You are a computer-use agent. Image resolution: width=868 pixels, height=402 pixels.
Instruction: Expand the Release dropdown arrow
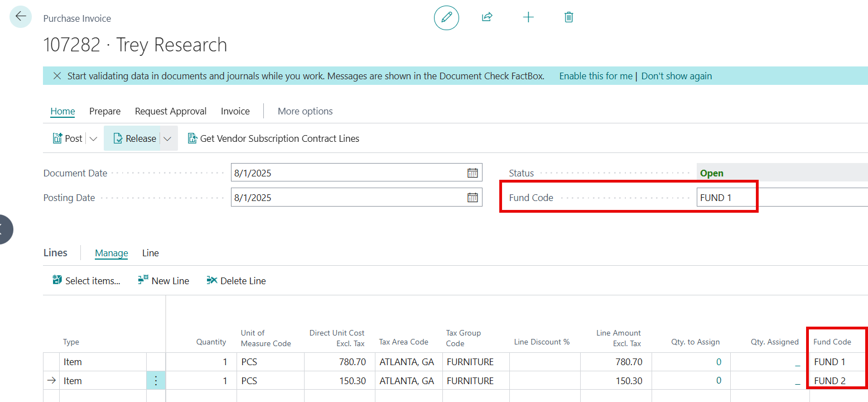click(x=167, y=139)
